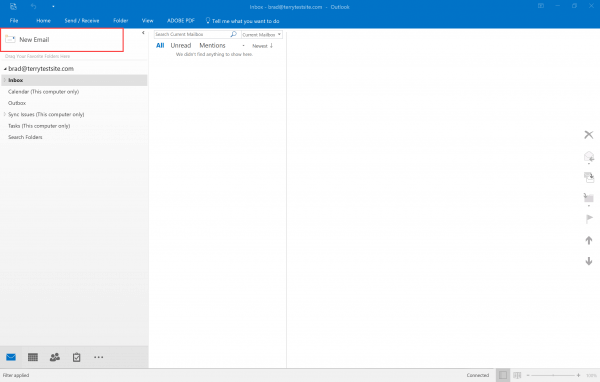
Task: Click the Newest sort order button
Action: click(x=262, y=46)
